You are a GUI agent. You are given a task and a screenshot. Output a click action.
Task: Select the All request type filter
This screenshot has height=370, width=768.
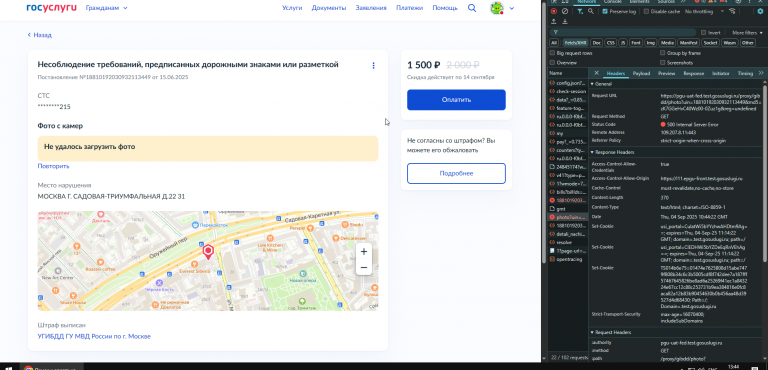(554, 43)
